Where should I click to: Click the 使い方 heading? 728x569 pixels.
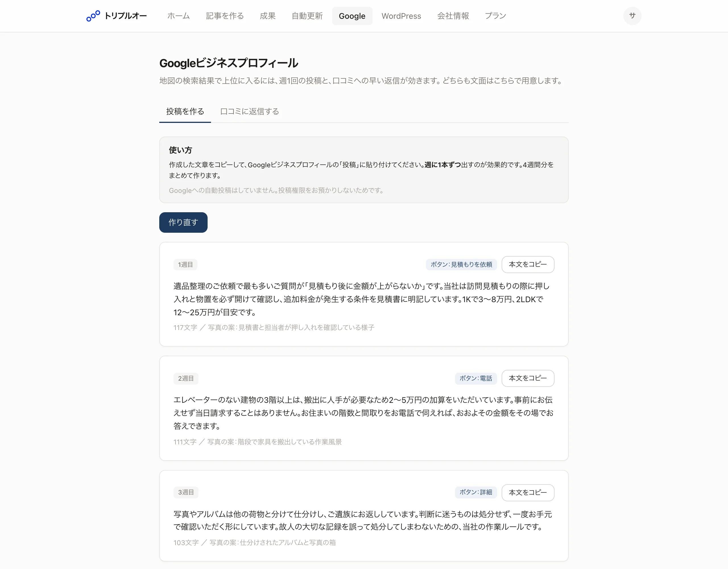coord(180,150)
